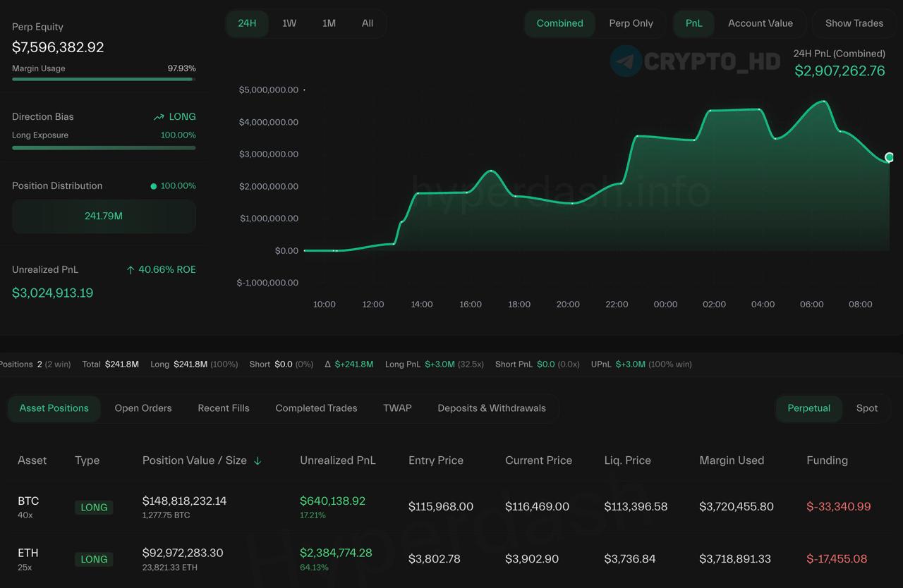This screenshot has width=903, height=588.
Task: Click ETH position value $92,972,283.30
Action: (x=183, y=553)
